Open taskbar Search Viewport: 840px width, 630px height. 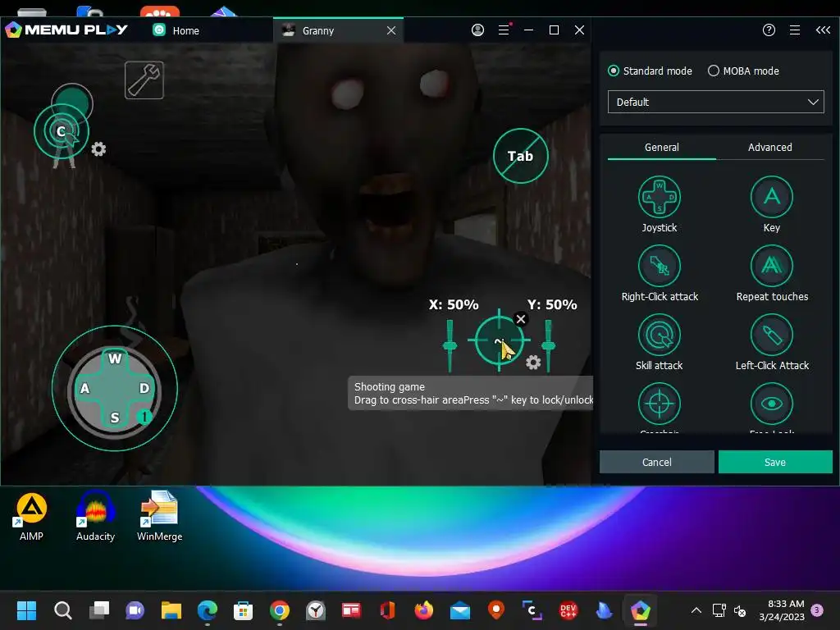[62, 610]
